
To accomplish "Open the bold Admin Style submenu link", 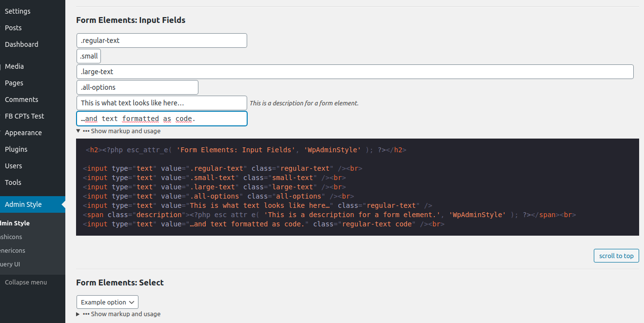I will point(15,223).
